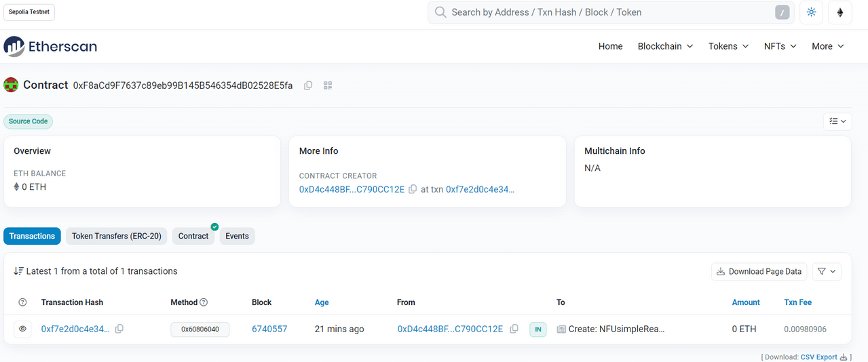Download the CSV Export
The width and height of the screenshot is (868, 362).
(x=824, y=357)
